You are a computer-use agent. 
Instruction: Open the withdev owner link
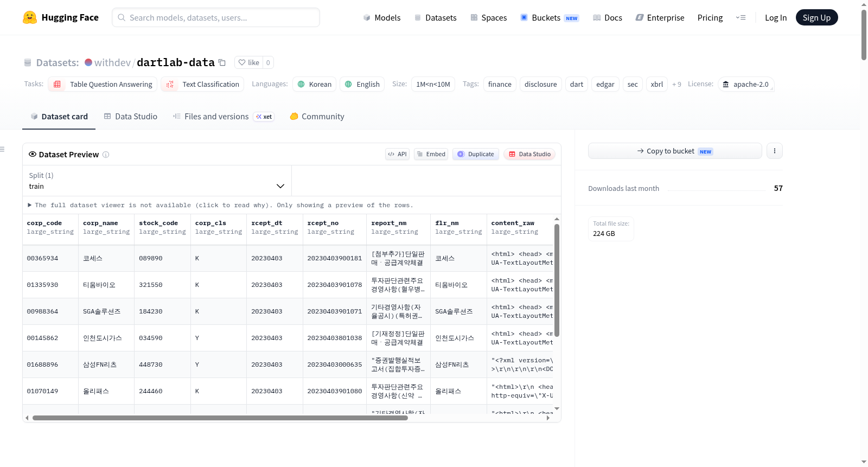(112, 62)
